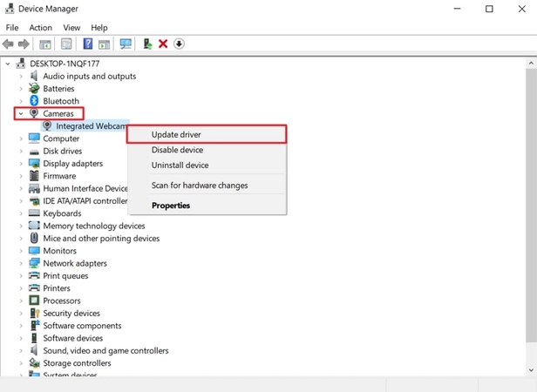This screenshot has width=537, height=392.
Task: Collapse the DESKTOP-1NQF177 root node
Action: click(8, 64)
